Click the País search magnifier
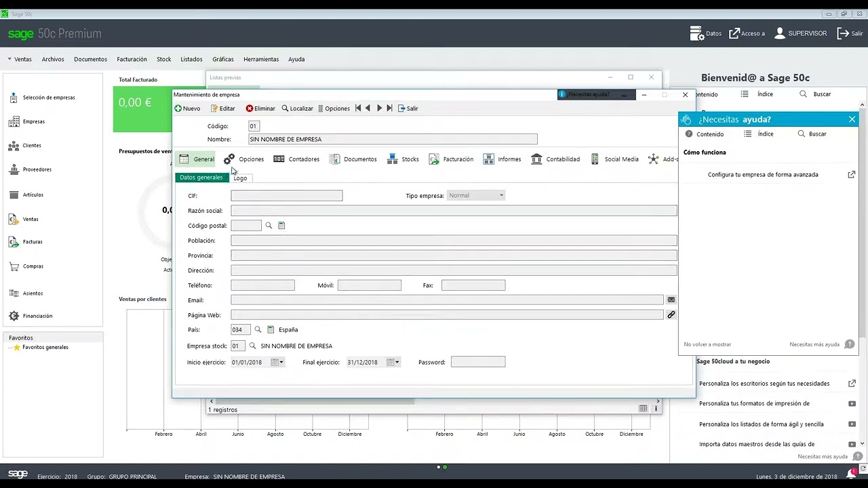 258,329
